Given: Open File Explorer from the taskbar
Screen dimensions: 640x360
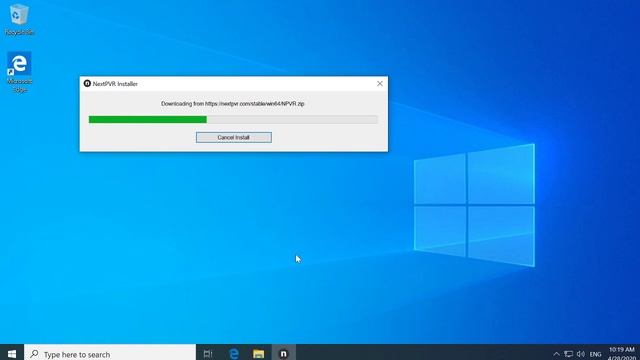Looking at the screenshot, I should coord(258,353).
